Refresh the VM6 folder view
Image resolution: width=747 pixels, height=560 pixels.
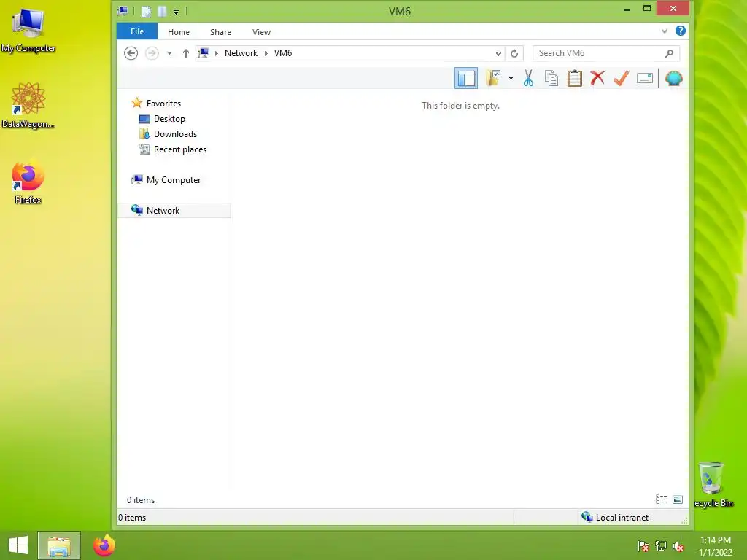[514, 53]
